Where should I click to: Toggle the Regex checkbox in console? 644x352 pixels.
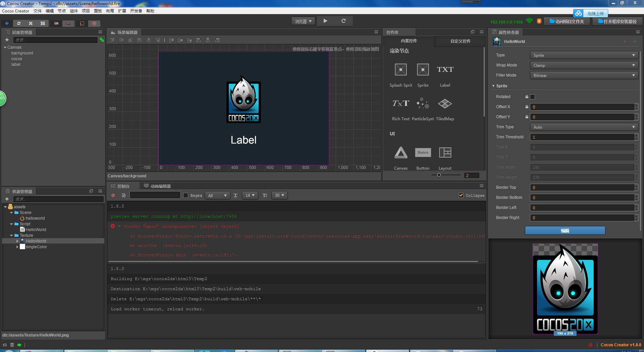click(186, 195)
